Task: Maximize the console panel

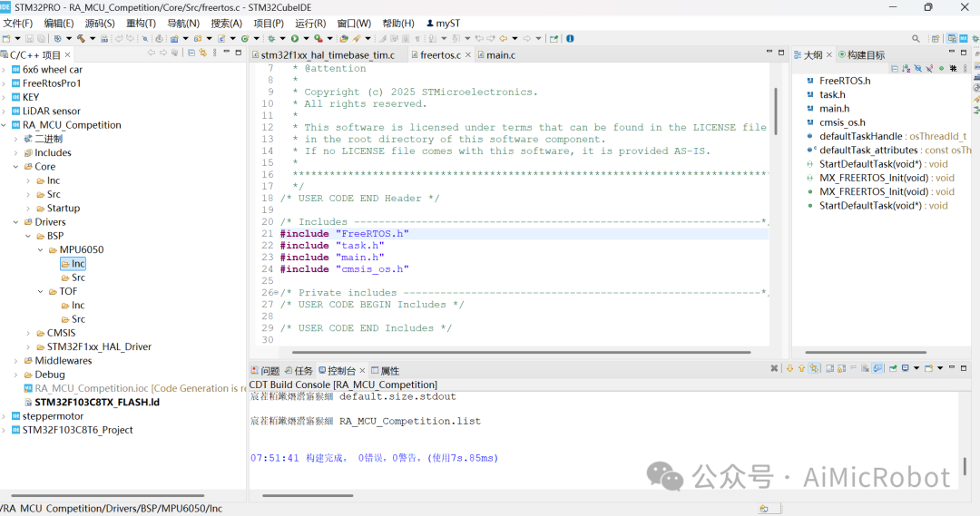Action: [964, 368]
